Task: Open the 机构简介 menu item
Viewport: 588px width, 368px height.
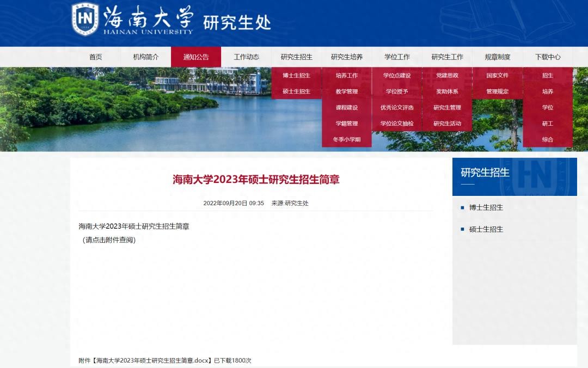Action: (x=146, y=57)
